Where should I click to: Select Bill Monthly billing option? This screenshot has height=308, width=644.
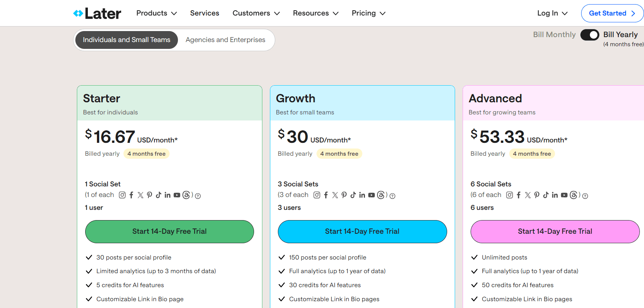pyautogui.click(x=554, y=35)
